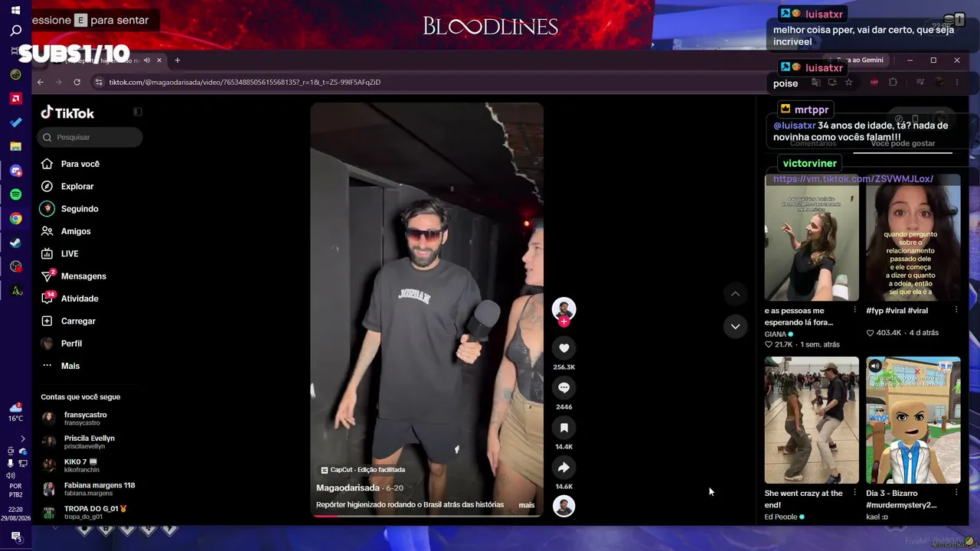The image size is (980, 551).
Task: Open options for 'Dia 3 - Bizarro' video
Action: [956, 493]
